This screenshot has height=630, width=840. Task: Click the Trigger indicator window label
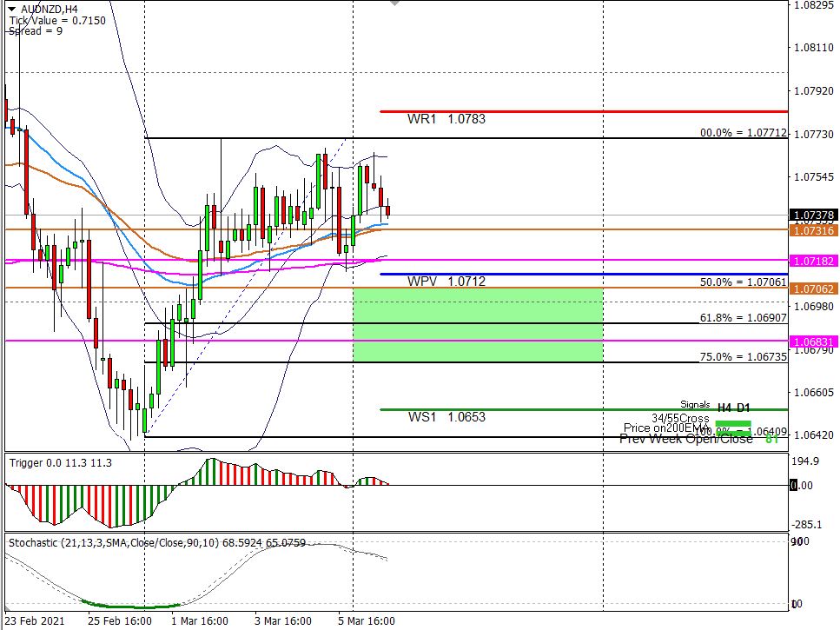point(61,463)
